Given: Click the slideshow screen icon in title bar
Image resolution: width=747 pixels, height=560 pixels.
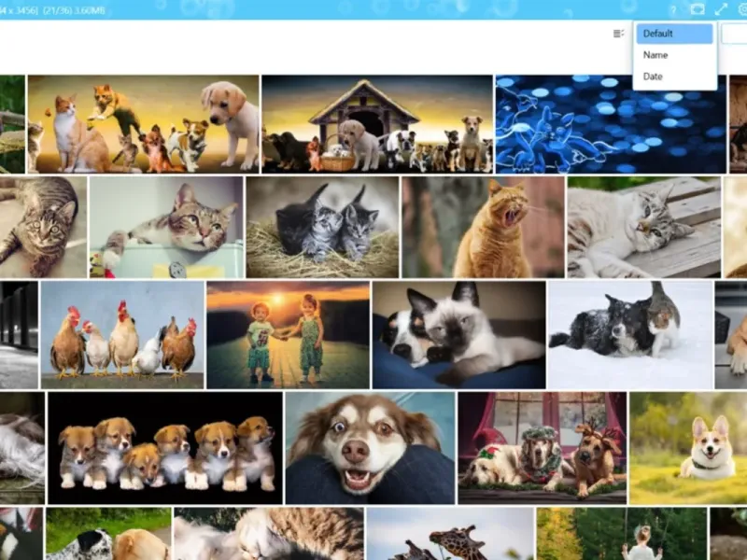Looking at the screenshot, I should 698,9.
